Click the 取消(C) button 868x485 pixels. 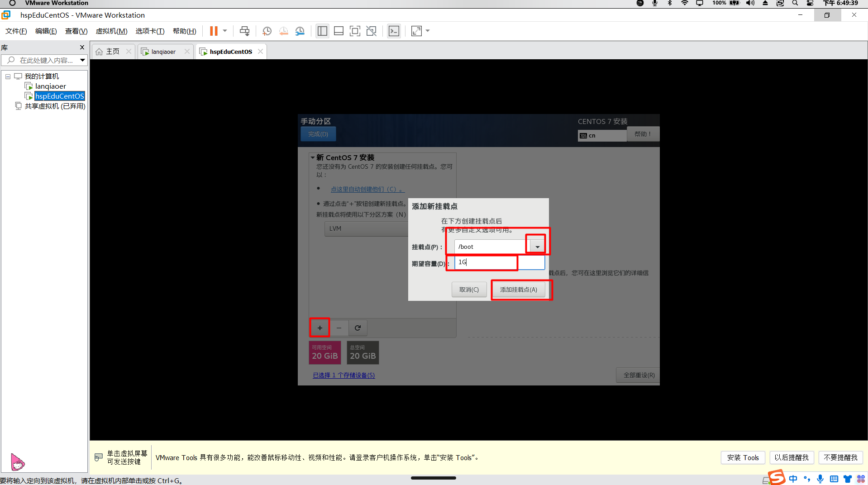coord(469,290)
